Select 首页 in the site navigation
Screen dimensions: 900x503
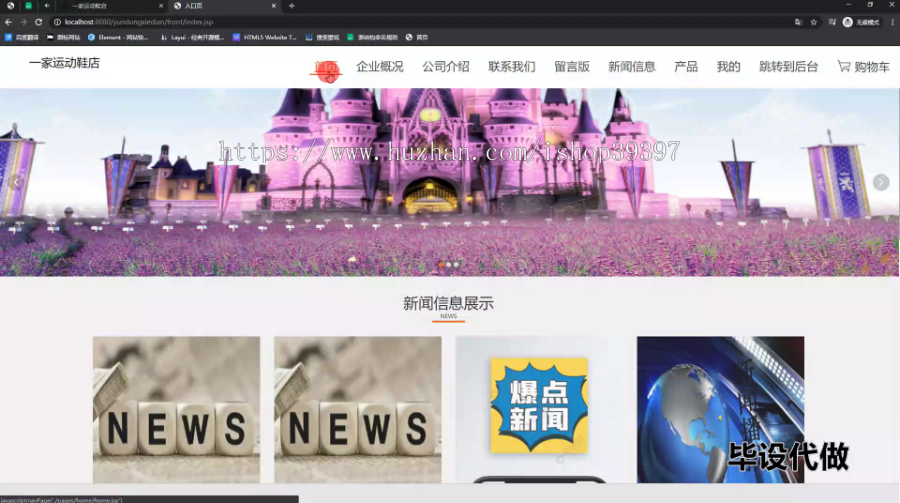point(326,67)
